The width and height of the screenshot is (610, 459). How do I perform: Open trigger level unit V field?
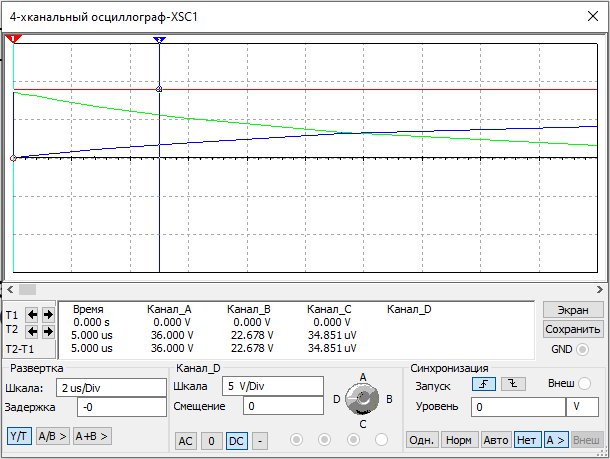click(582, 407)
